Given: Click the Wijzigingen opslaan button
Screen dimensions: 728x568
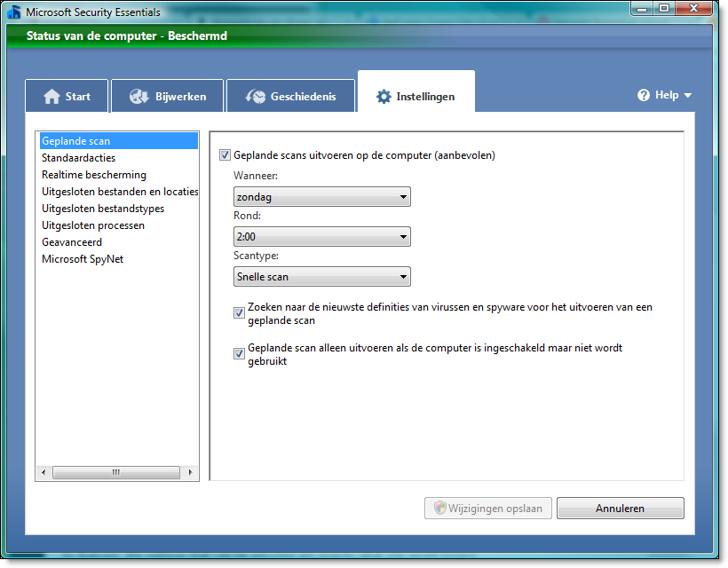Looking at the screenshot, I should click(488, 509).
